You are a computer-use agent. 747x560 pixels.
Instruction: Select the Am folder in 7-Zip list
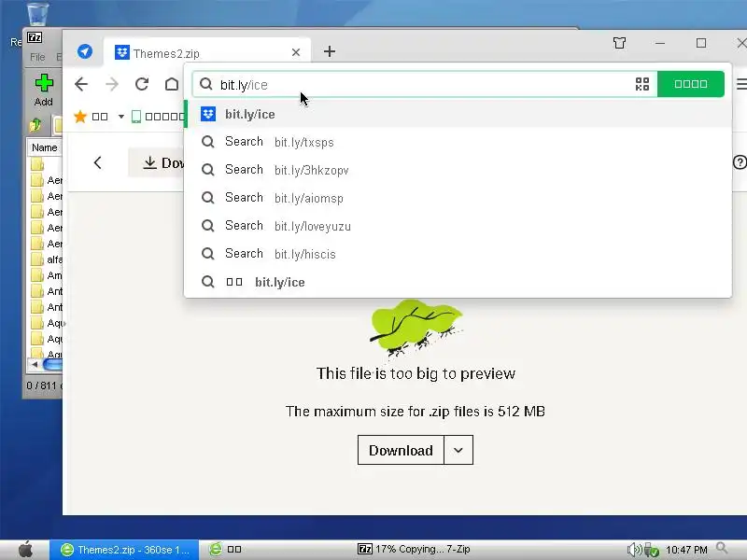click(x=47, y=275)
